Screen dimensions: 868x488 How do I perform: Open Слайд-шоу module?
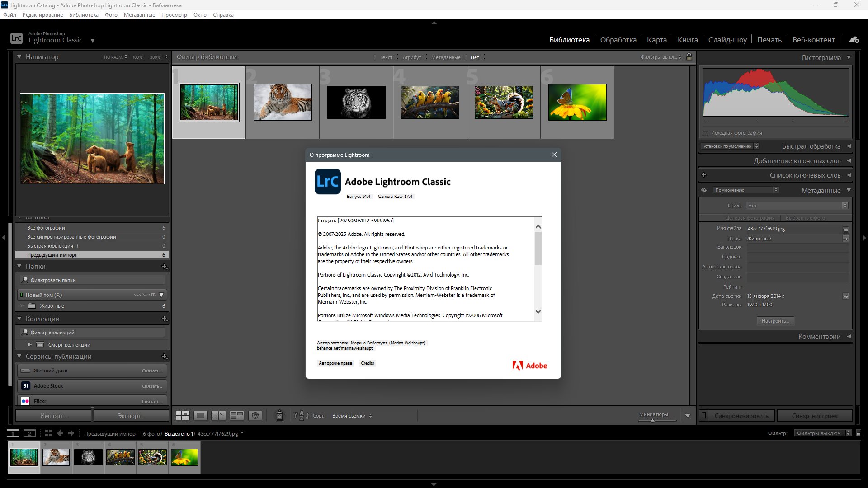(x=727, y=40)
